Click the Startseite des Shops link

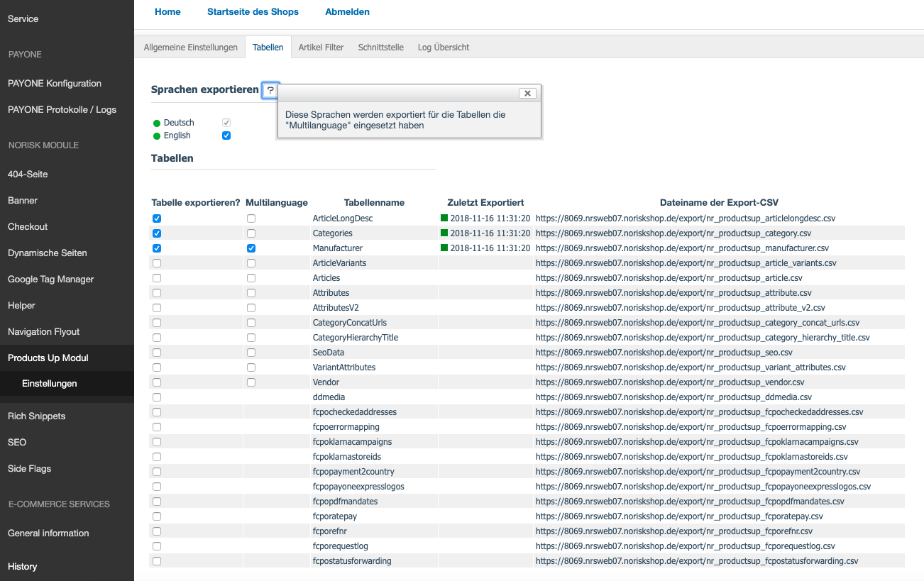click(x=253, y=12)
